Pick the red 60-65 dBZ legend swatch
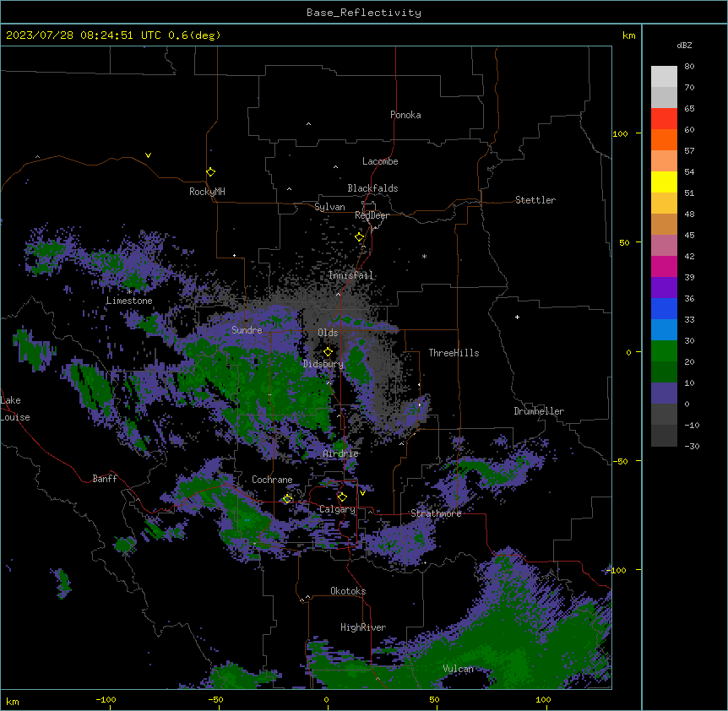The height and width of the screenshot is (711, 728). [664, 119]
